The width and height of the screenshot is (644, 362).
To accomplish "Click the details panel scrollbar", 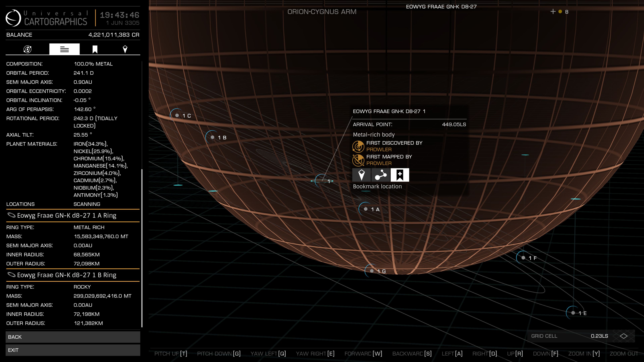I will (x=142, y=248).
